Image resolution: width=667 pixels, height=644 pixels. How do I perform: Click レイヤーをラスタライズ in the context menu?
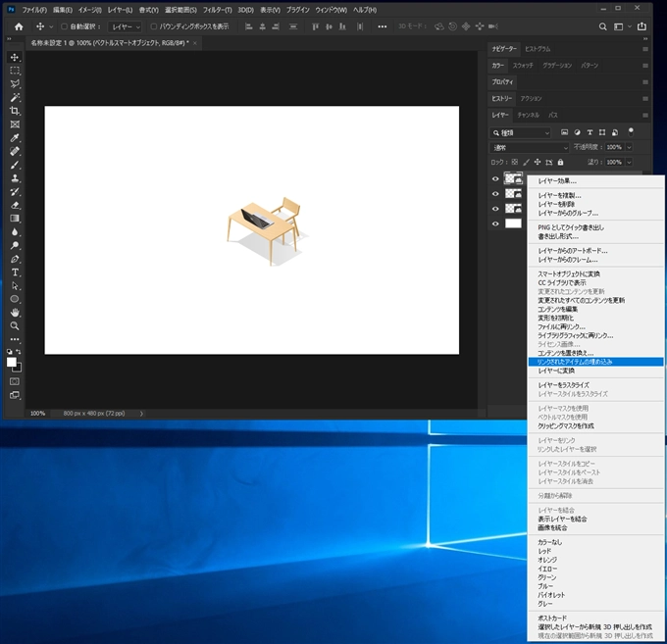tap(564, 385)
